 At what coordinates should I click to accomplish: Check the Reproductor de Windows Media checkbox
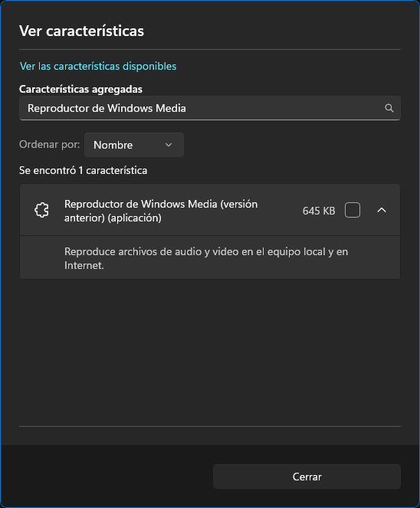point(353,210)
